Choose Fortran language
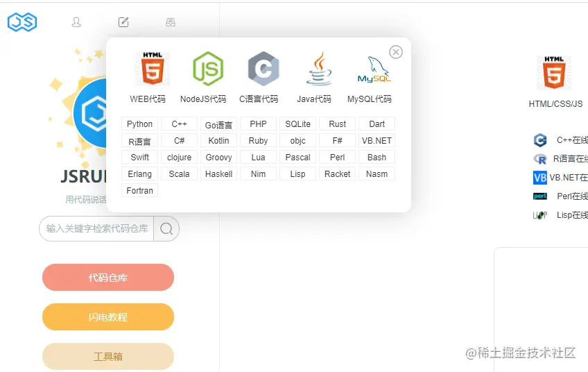 [x=139, y=190]
